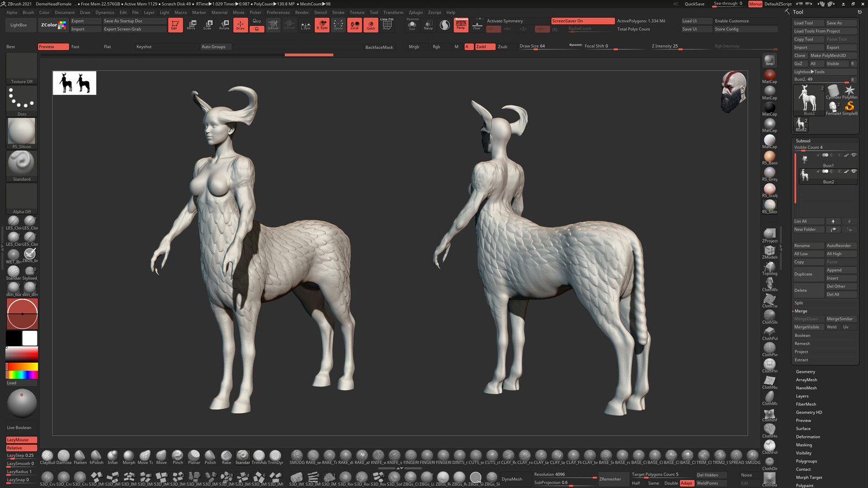
Task: Select the Move transform tool
Action: pos(192,25)
